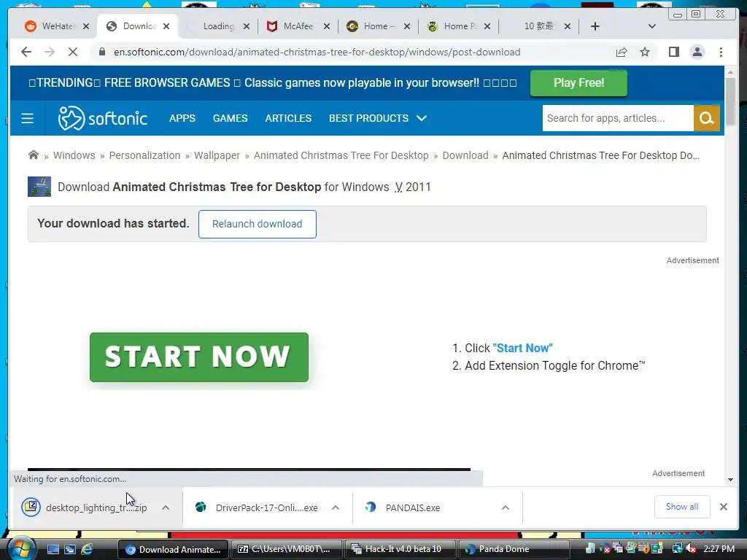Click the Relaunch download button

[258, 224]
